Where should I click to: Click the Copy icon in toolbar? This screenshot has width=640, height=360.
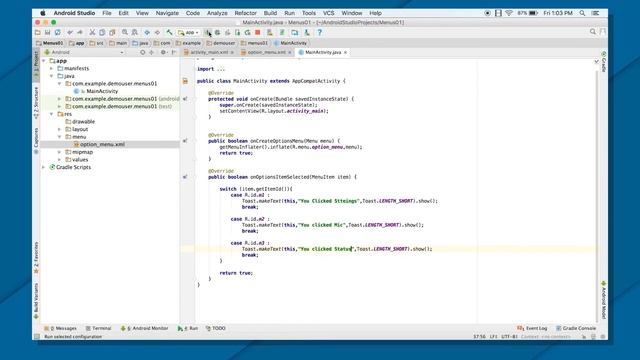click(x=102, y=32)
